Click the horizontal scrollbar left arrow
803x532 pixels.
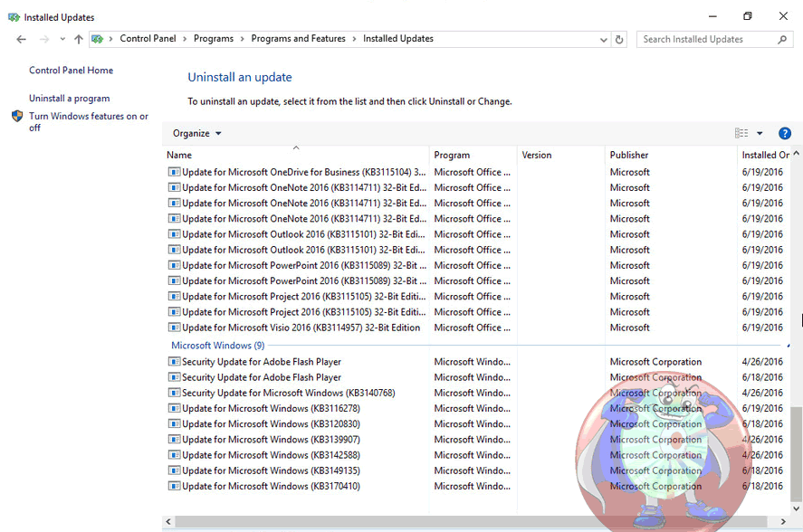click(x=168, y=521)
